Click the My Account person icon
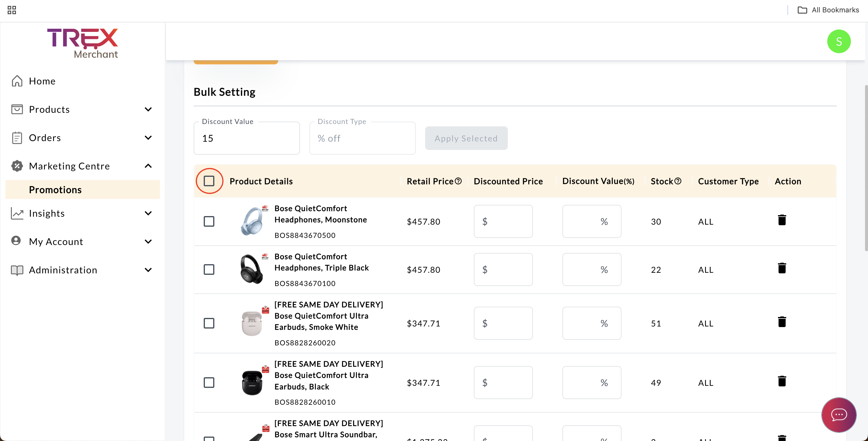The image size is (868, 441). [16, 241]
